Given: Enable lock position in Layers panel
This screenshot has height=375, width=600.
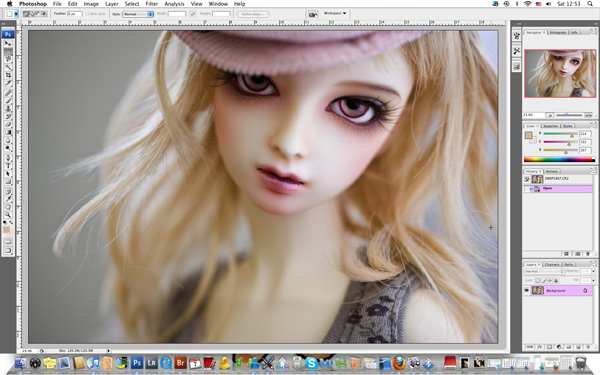Looking at the screenshot, I should pos(550,280).
